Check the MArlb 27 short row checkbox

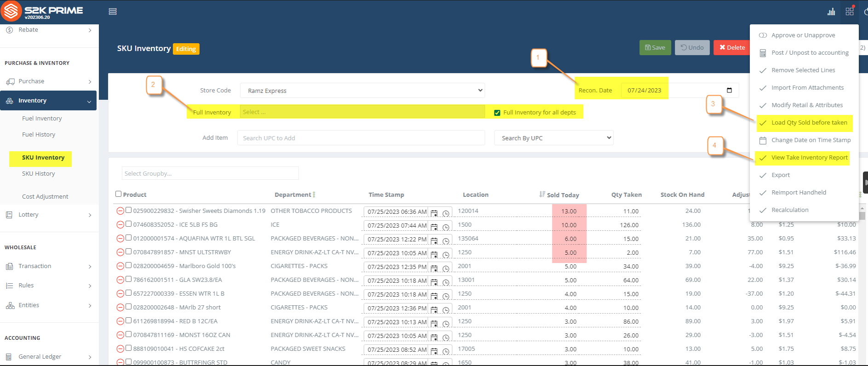pos(129,307)
